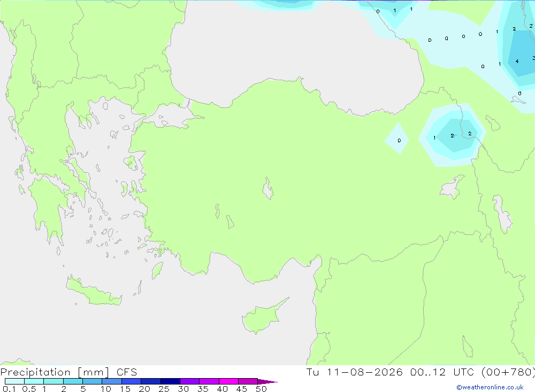This screenshot has height=392, width=535.
Task: Click the 'CFS' model label
Action: (x=127, y=372)
